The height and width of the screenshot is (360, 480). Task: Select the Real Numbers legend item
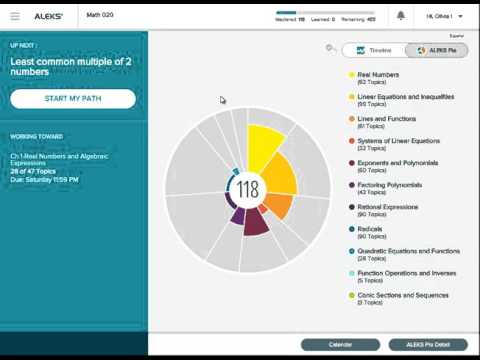373,78
